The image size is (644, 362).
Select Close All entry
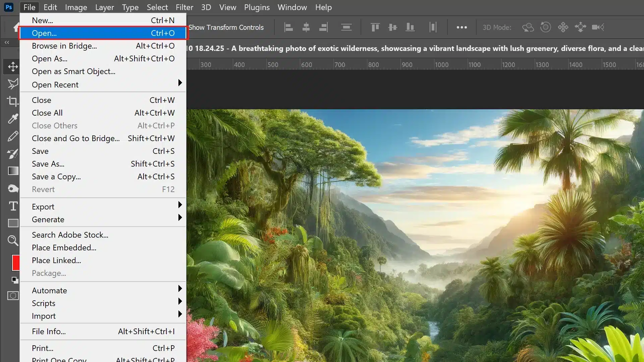103,113
